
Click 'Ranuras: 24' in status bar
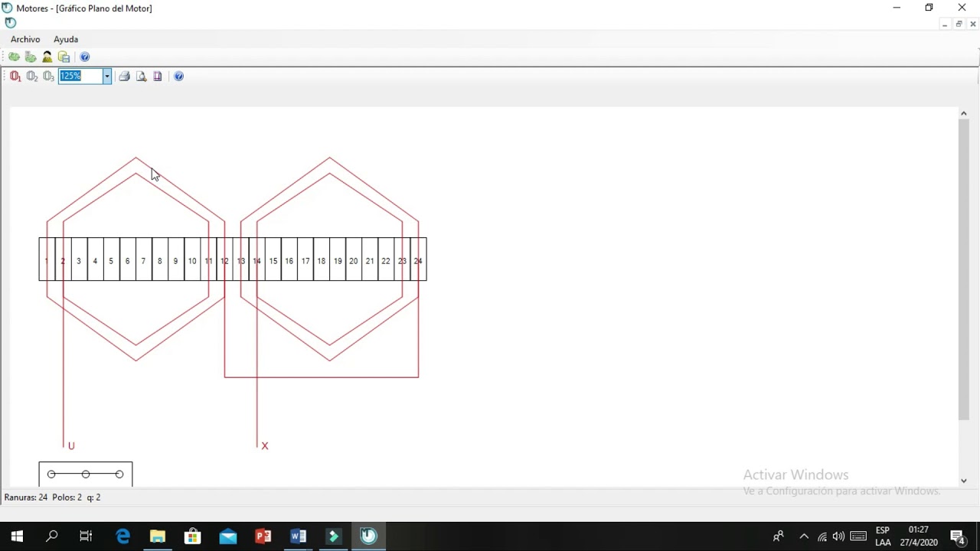(x=26, y=497)
